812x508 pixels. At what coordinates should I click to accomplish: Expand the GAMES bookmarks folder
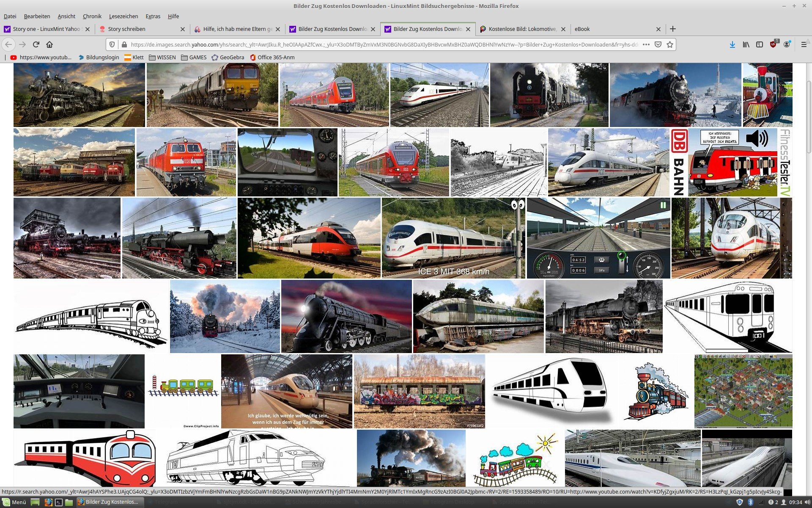[194, 57]
